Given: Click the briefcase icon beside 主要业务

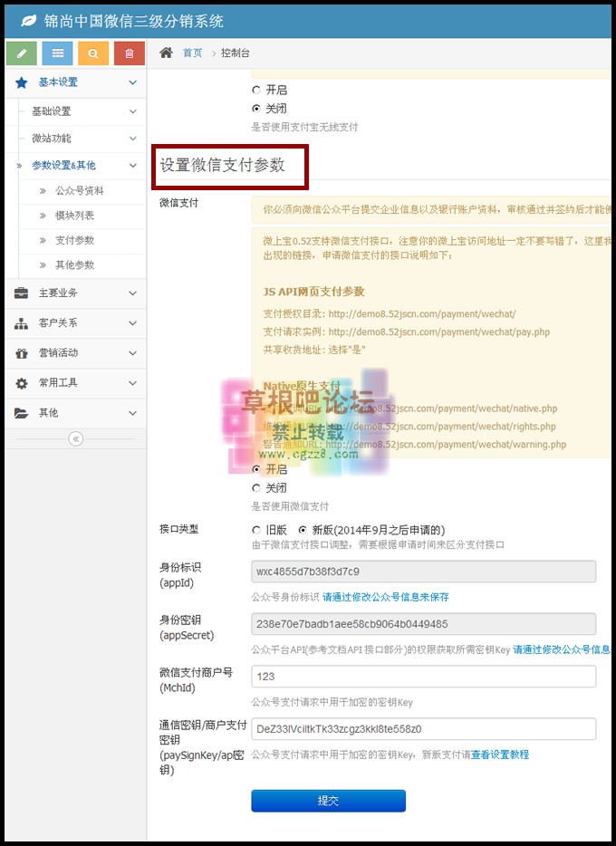Looking at the screenshot, I should click(21, 293).
